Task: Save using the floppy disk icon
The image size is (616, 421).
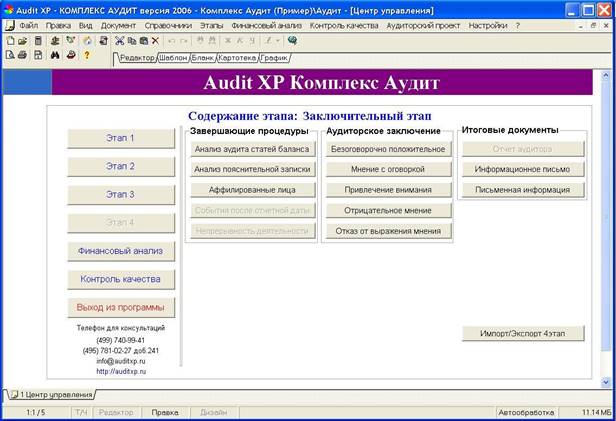Action: point(38,55)
